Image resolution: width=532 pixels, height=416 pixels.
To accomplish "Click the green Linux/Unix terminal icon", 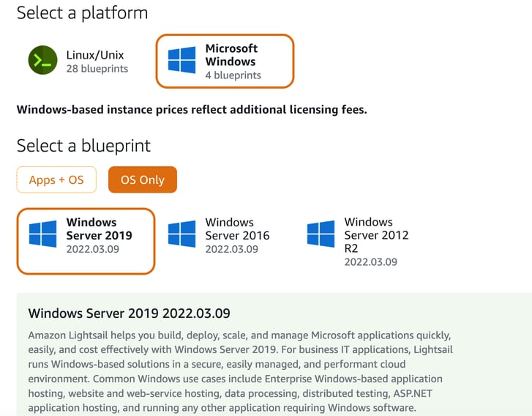I will (x=43, y=60).
